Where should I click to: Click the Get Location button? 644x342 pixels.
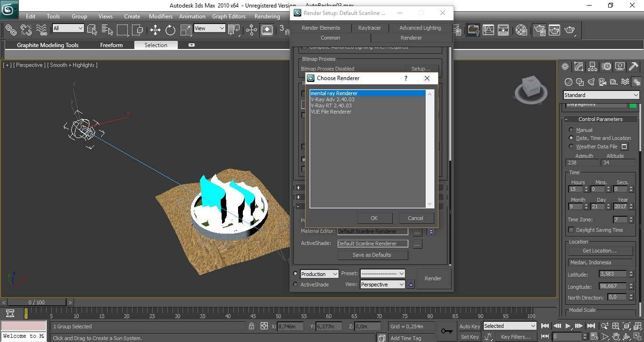(600, 251)
